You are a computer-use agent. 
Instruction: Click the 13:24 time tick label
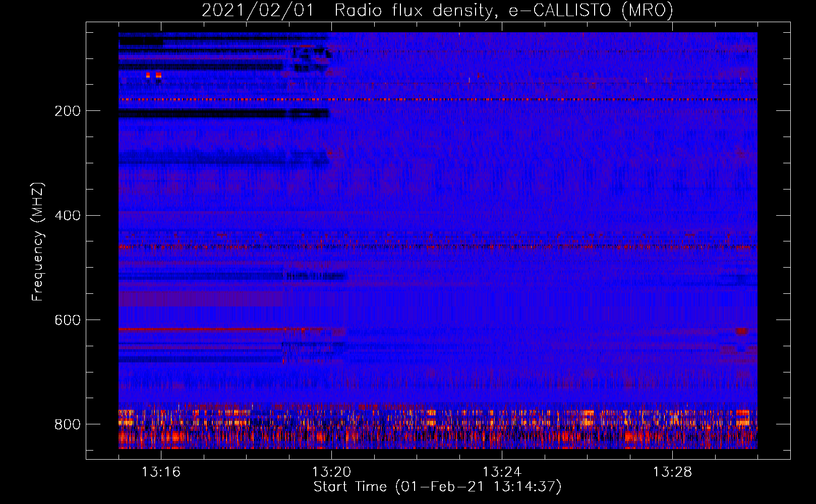tap(502, 472)
